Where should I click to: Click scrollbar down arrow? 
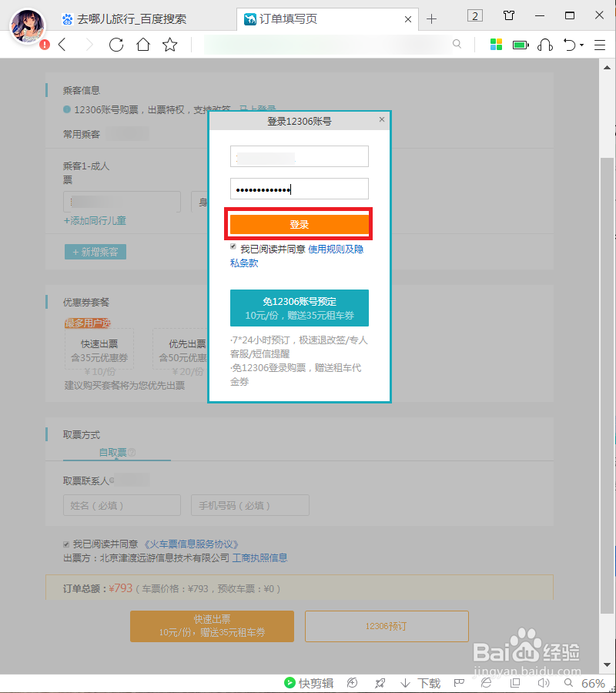pyautogui.click(x=608, y=665)
